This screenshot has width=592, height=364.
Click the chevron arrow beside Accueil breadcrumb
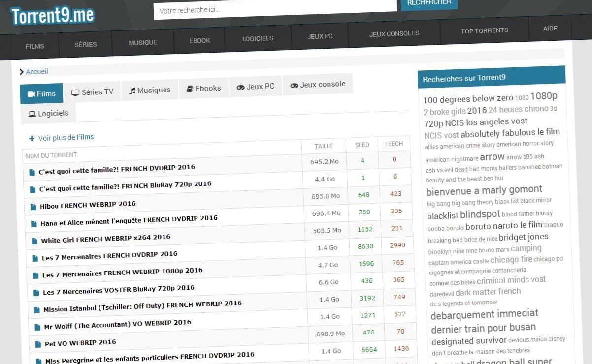(x=22, y=72)
